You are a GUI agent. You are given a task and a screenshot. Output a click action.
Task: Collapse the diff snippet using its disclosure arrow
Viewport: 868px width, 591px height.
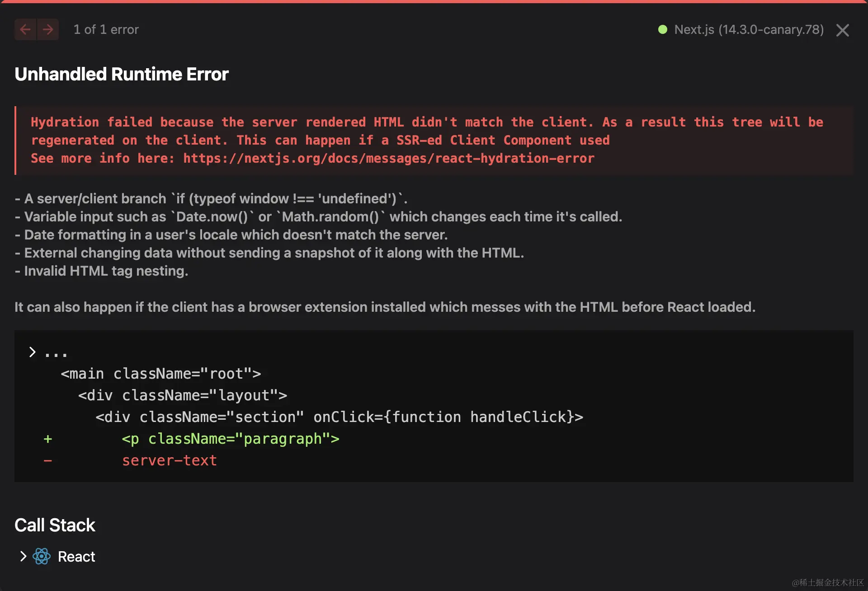pyautogui.click(x=32, y=352)
